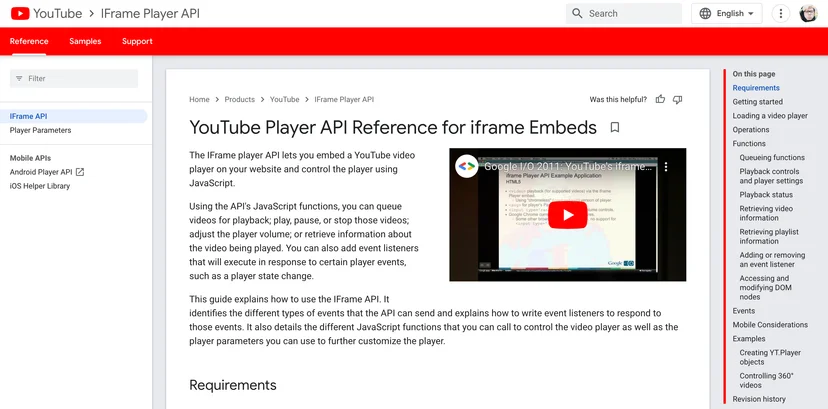Viewport: 828px width, 409px height.
Task: Jump to Retrieving playlist information subsection
Action: (769, 236)
